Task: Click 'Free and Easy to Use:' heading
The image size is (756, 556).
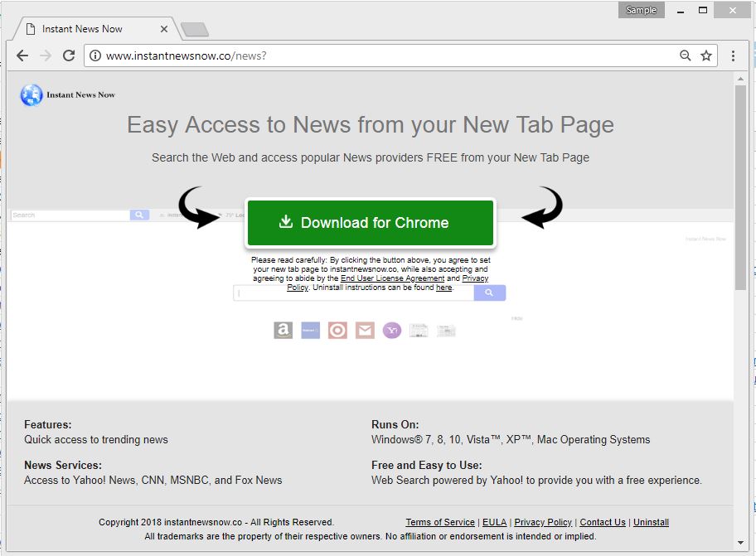Action: (x=427, y=466)
